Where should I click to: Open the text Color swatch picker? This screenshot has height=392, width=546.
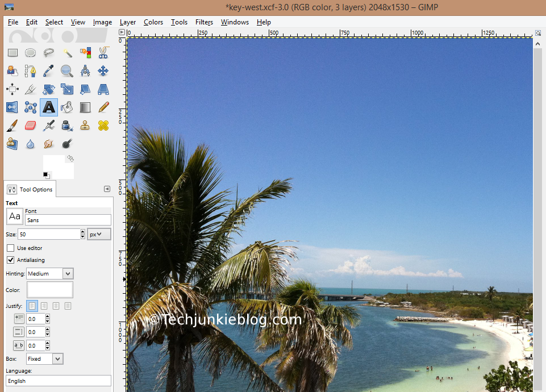[x=49, y=290]
